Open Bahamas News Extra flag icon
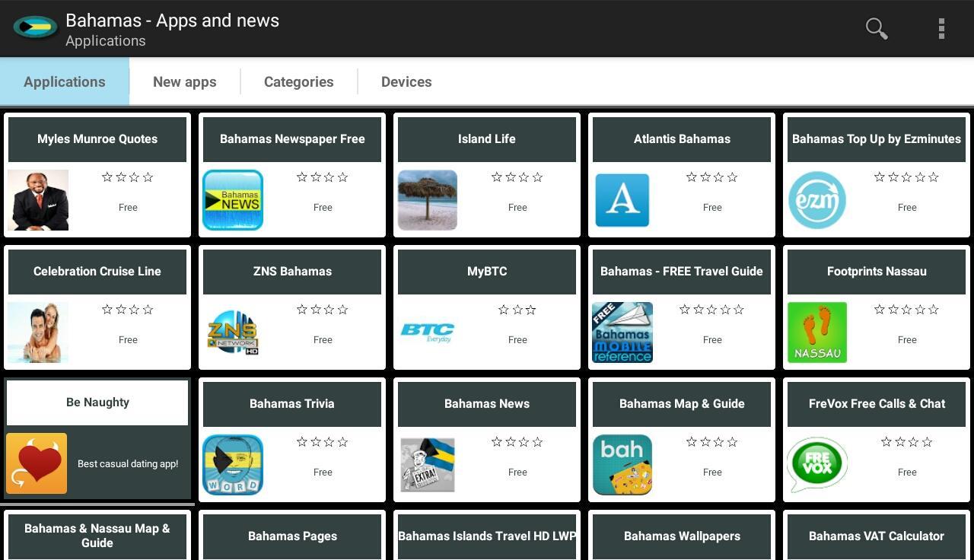 click(x=428, y=465)
